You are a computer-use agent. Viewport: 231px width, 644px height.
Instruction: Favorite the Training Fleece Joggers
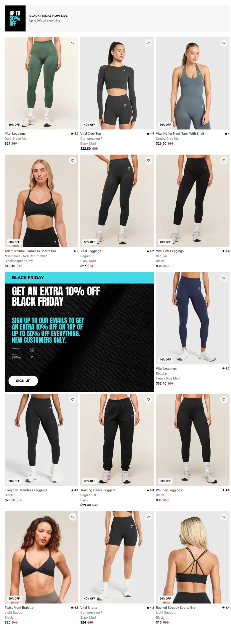point(148,399)
